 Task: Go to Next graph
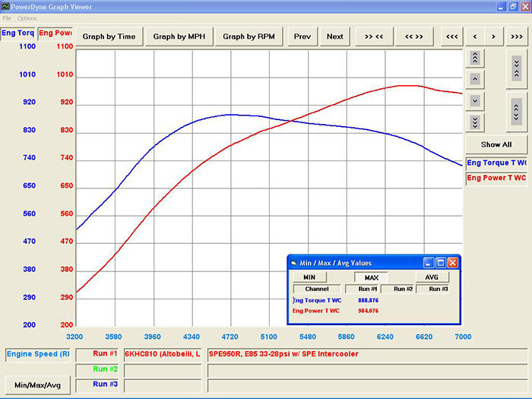tap(335, 36)
